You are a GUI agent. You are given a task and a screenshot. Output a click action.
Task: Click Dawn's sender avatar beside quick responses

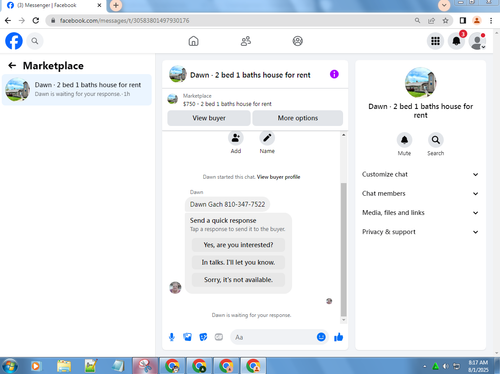pyautogui.click(x=175, y=287)
